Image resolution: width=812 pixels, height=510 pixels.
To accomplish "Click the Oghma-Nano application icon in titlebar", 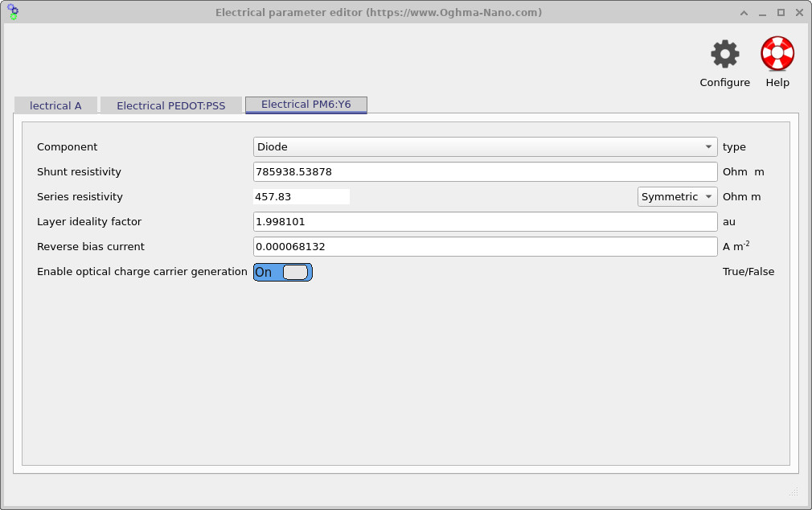I will click(13, 12).
